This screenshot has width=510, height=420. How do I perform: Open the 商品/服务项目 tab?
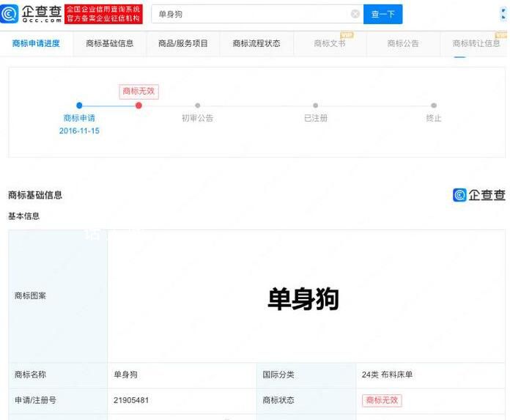point(183,43)
